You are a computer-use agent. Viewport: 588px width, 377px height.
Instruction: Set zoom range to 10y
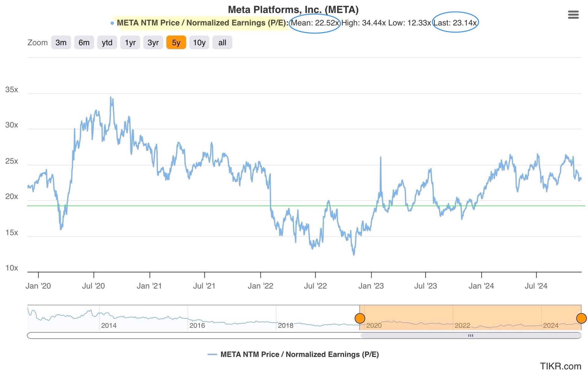click(199, 43)
